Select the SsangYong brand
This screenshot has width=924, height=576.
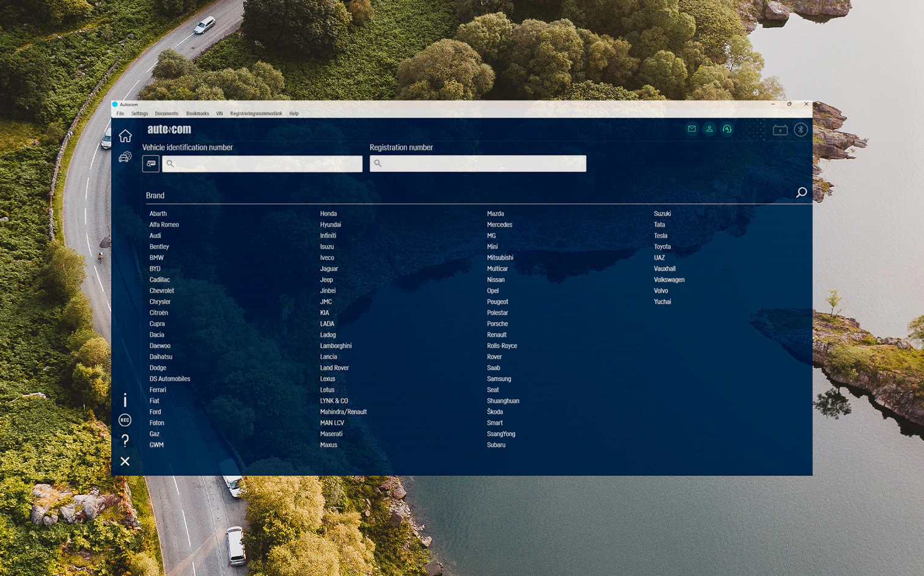(501, 434)
